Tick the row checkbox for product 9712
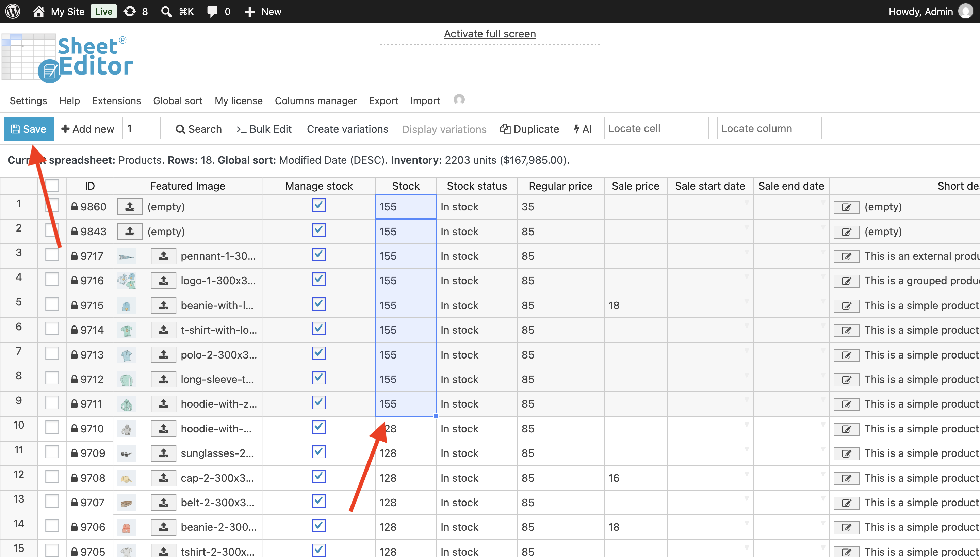Image resolution: width=980 pixels, height=557 pixels. 52,378
